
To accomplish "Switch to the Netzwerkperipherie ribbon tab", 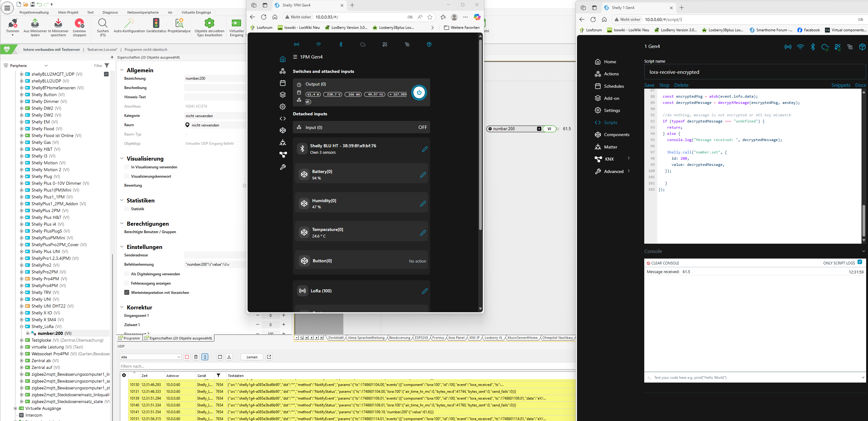I will pos(143,12).
